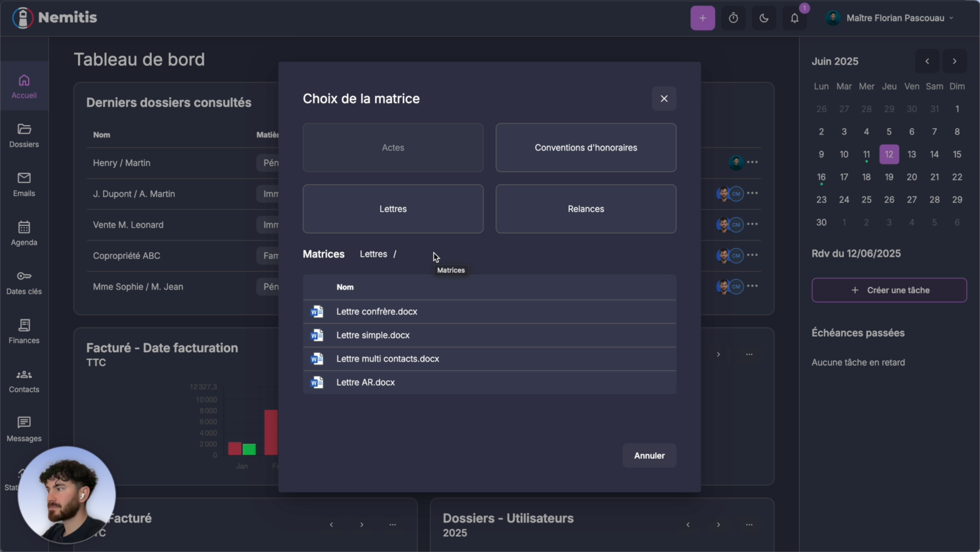Click the Word icon of Lettre simple.docx
The height and width of the screenshot is (552, 980).
[317, 335]
